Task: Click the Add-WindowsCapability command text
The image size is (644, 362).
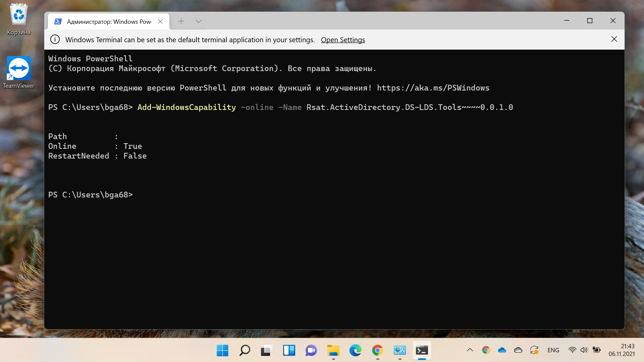Action: point(187,107)
